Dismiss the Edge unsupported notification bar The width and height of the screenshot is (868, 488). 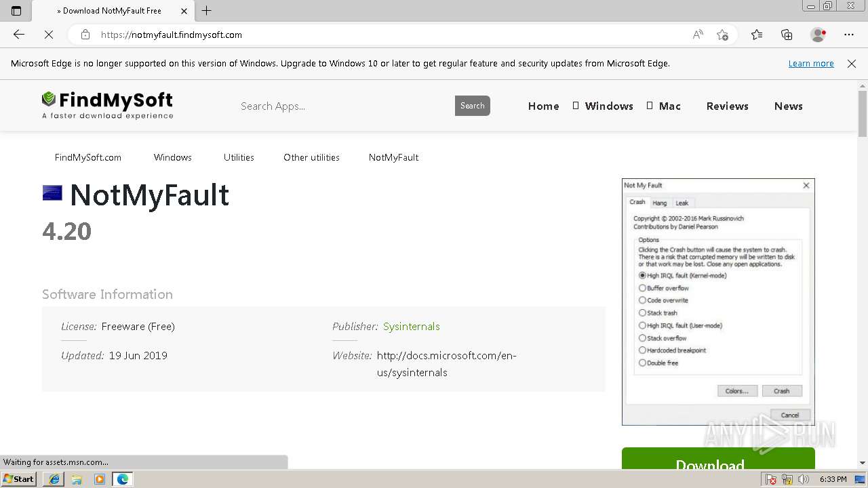(x=852, y=64)
